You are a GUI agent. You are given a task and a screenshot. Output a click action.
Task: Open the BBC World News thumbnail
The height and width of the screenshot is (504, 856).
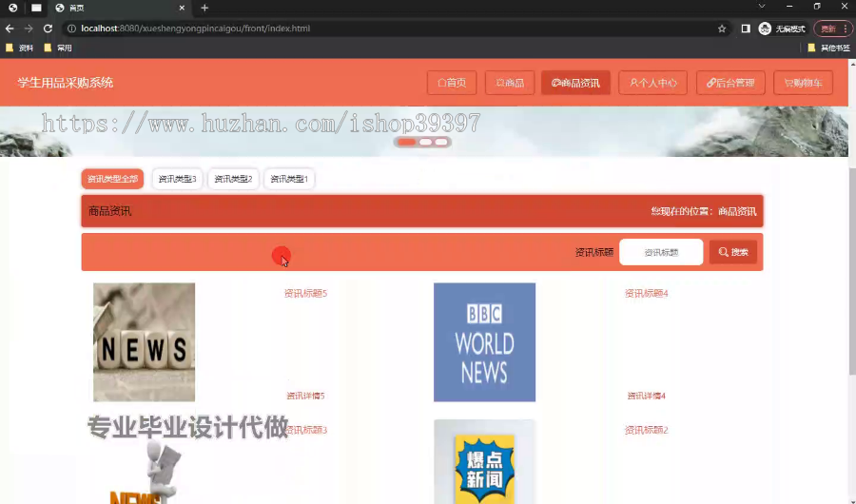pos(485,342)
